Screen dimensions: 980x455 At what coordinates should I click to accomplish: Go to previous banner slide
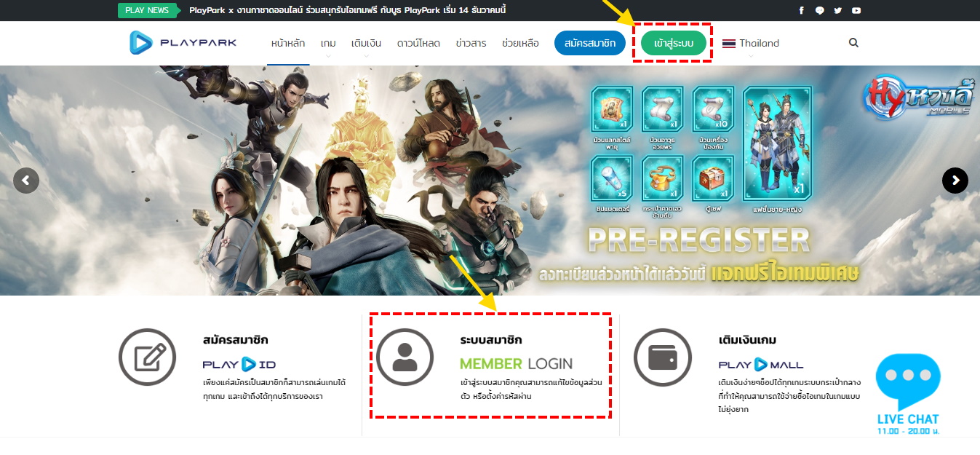coord(26,180)
